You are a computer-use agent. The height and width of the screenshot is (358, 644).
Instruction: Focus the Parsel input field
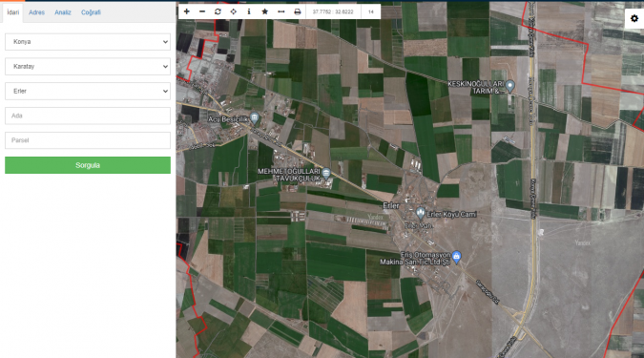(x=88, y=140)
